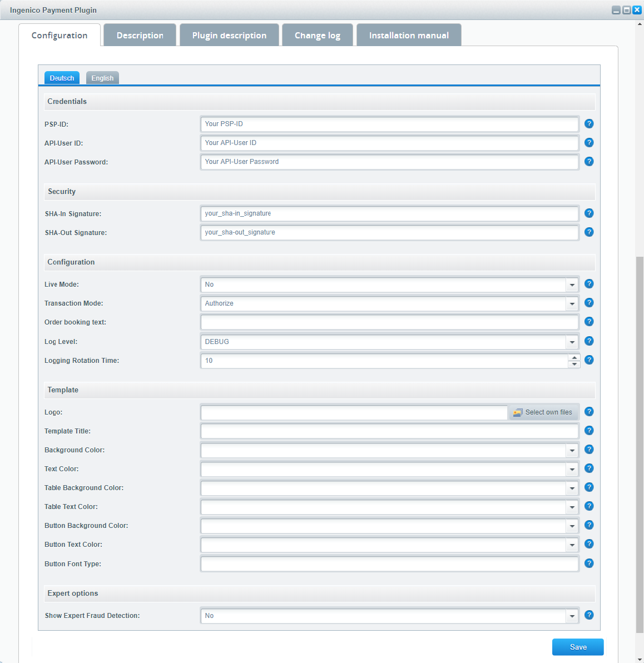Expand the Button Text Color dropdown
Viewport: 644px width, 663px height.
coord(572,545)
